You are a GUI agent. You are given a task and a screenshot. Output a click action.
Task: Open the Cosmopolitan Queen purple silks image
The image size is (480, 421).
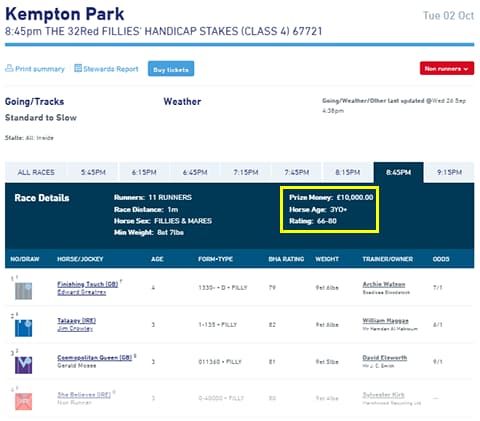[x=24, y=365]
